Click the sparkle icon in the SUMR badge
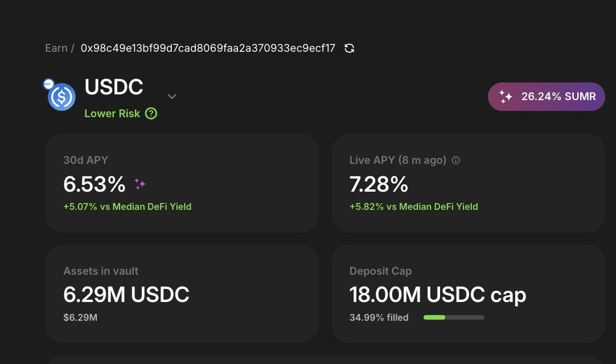The height and width of the screenshot is (364, 616). point(506,97)
